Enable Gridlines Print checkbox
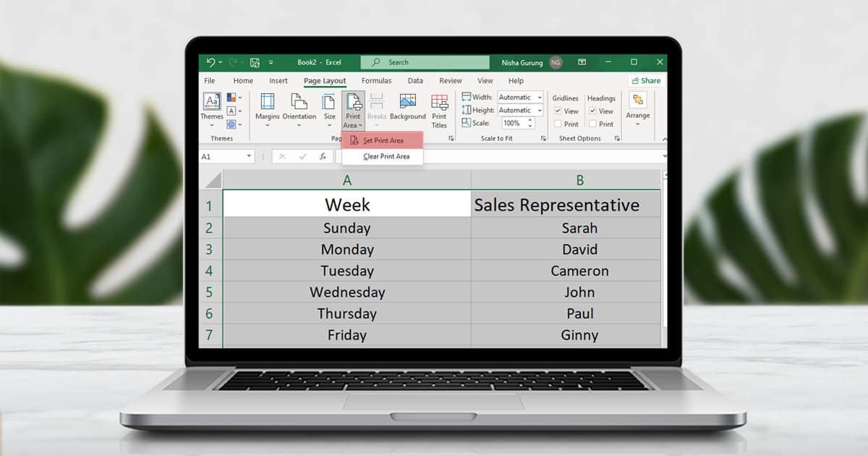This screenshot has width=868, height=456. click(558, 123)
